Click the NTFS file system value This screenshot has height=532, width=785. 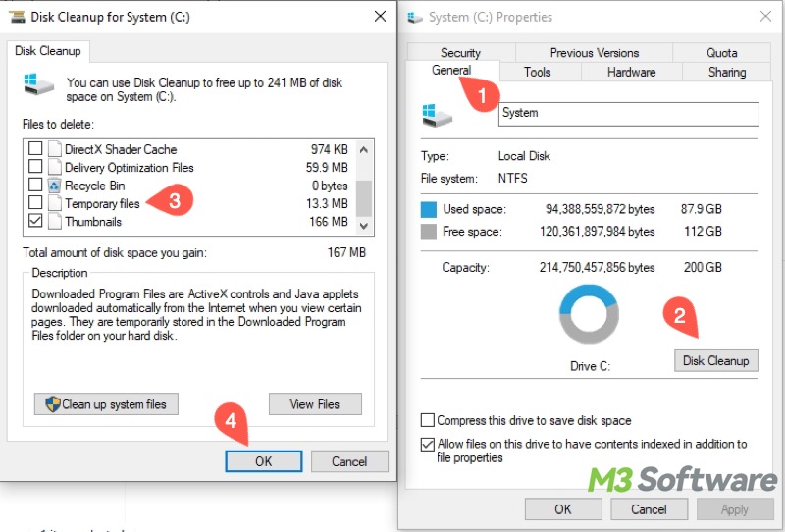(512, 179)
